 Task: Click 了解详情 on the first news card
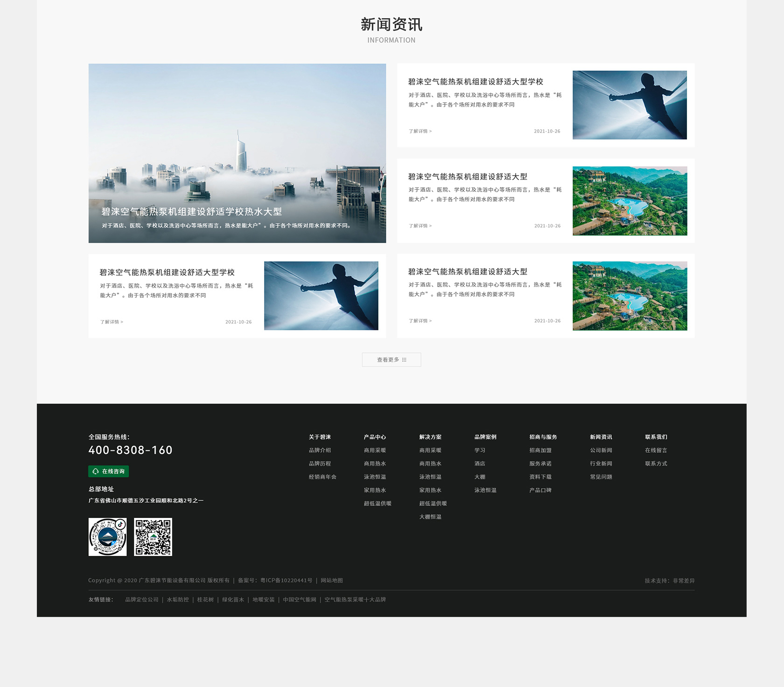pyautogui.click(x=420, y=131)
